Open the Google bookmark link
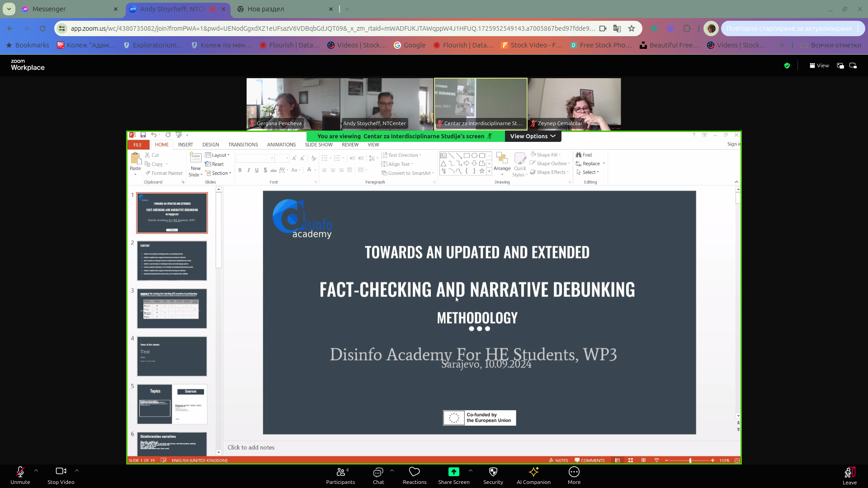 tap(410, 45)
